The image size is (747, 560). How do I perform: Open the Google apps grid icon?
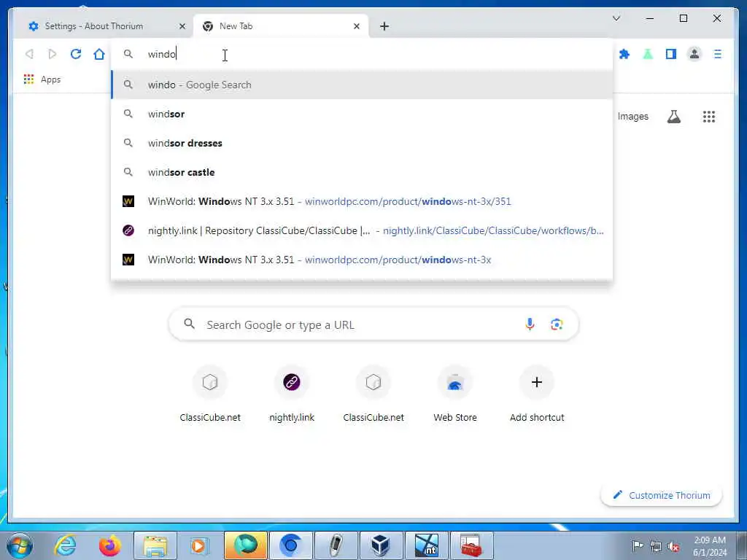(709, 116)
